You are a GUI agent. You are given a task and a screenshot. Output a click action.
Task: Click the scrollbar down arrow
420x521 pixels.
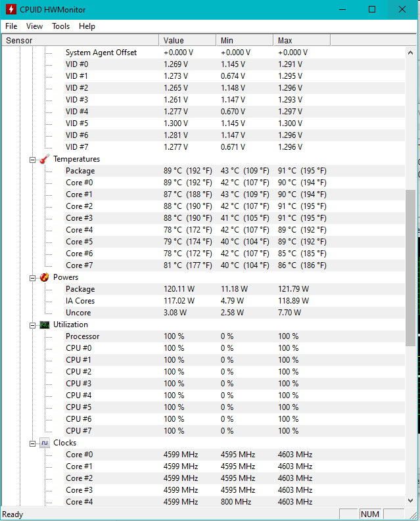click(x=410, y=501)
